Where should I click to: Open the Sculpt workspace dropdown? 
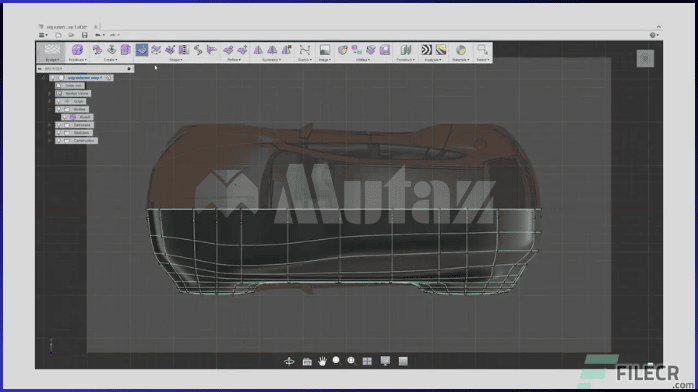coord(52,60)
